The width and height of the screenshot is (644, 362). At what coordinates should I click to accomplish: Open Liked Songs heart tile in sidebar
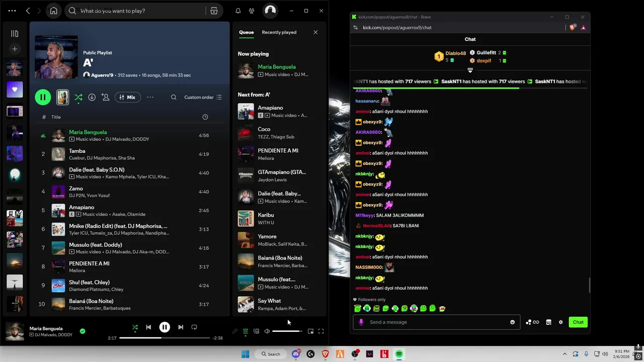(x=15, y=89)
